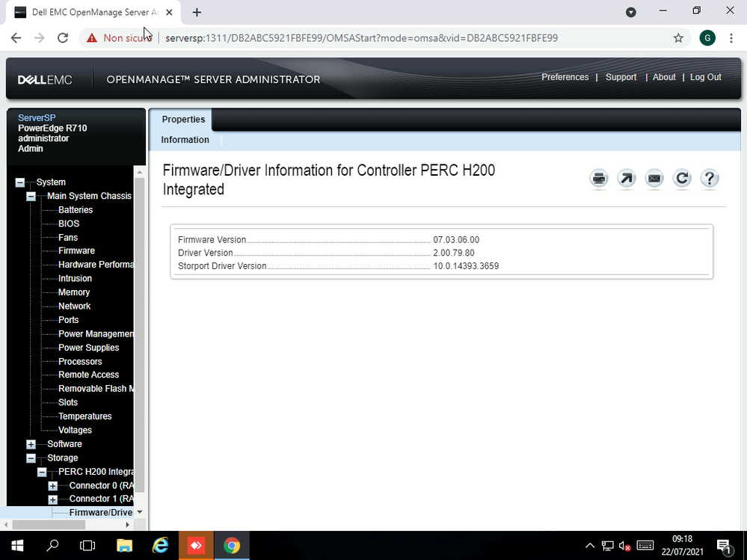Image resolution: width=747 pixels, height=560 pixels.
Task: Click the taskbar clock 09:18
Action: [x=682, y=540]
